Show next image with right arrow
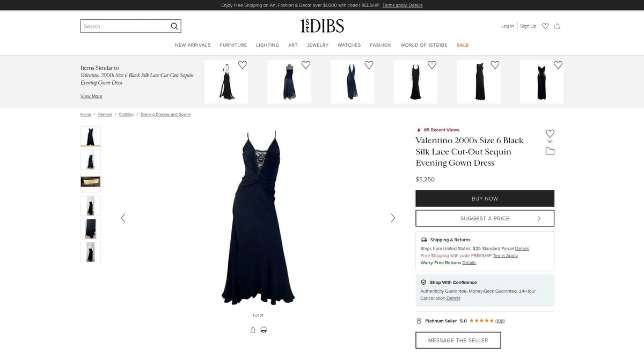644x362 pixels. [x=393, y=218]
